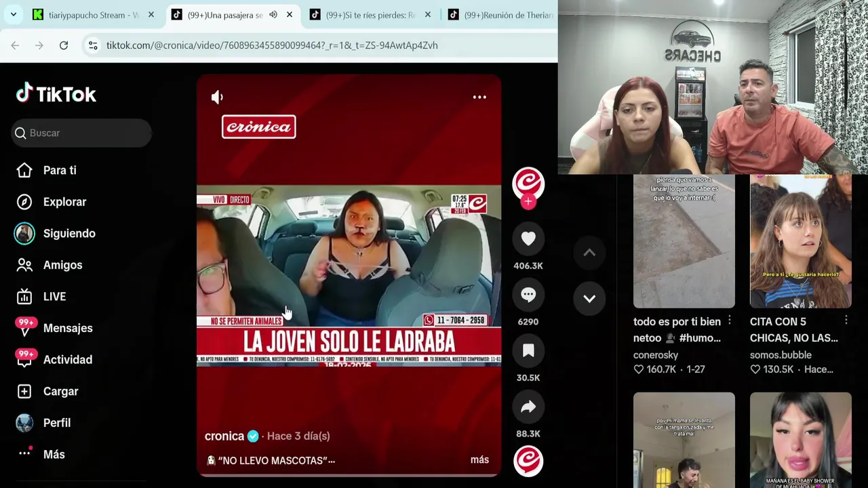Click the cronica verified badge

click(x=253, y=436)
